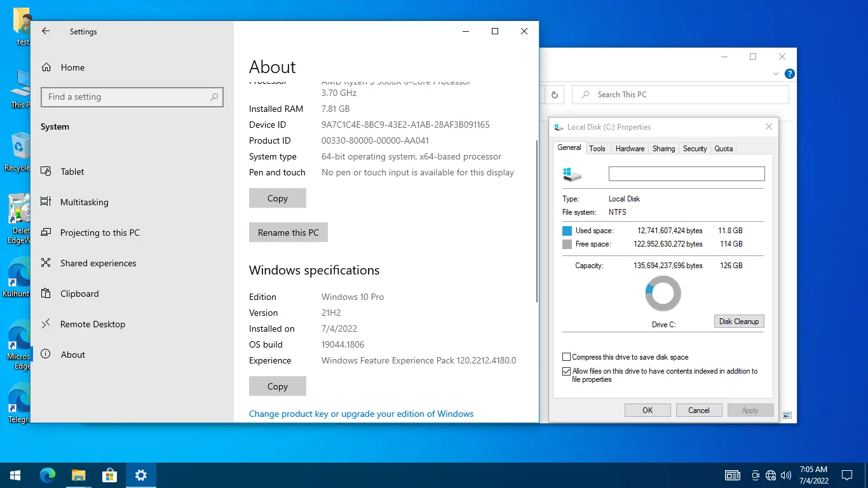The width and height of the screenshot is (868, 488).
Task: Click the drive name input field in Properties
Action: pyautogui.click(x=686, y=173)
